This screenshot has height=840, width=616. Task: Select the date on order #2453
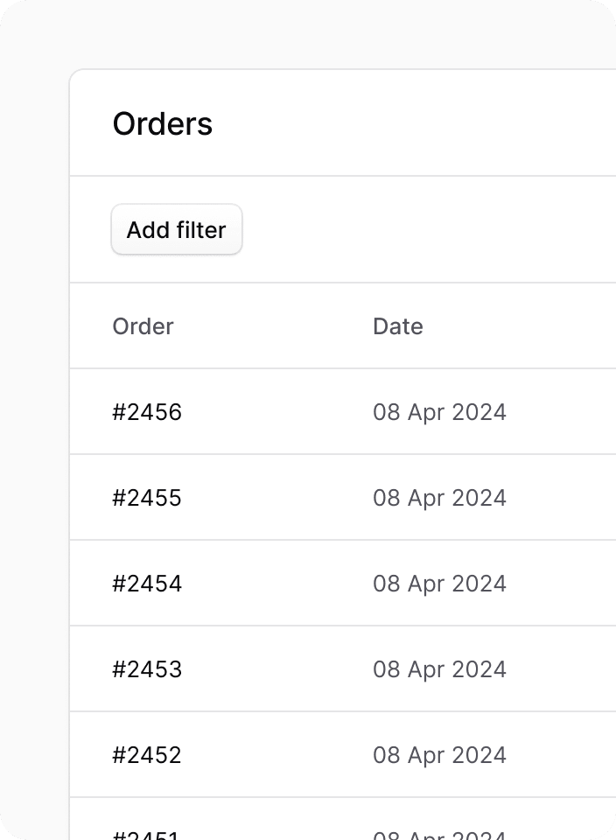(x=439, y=668)
